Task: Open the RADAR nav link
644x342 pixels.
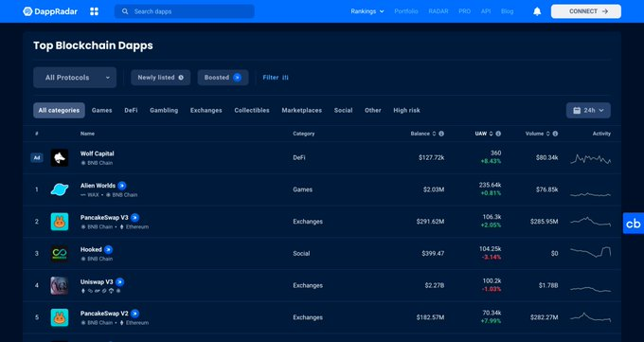Action: (438, 11)
